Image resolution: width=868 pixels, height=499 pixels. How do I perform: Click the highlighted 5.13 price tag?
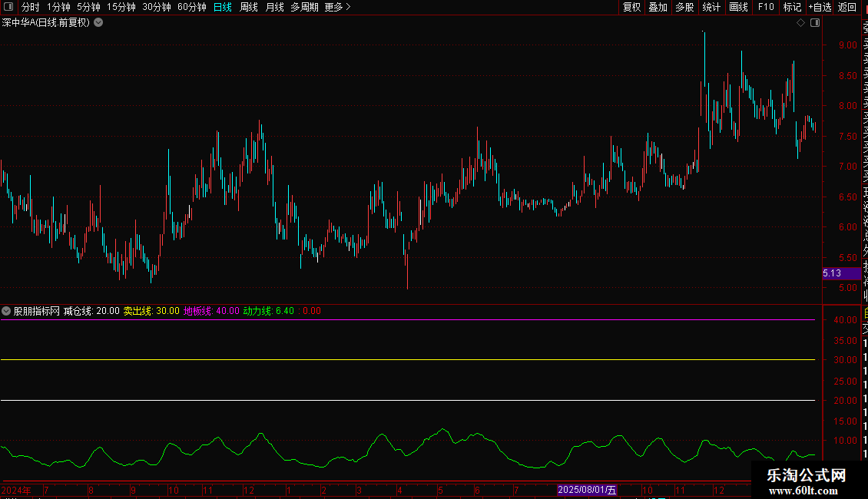pos(841,273)
